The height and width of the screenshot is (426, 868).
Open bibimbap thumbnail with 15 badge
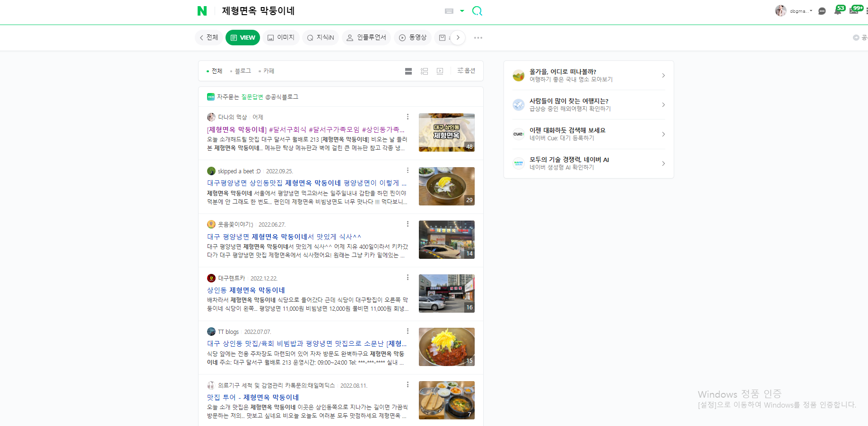[x=447, y=347]
